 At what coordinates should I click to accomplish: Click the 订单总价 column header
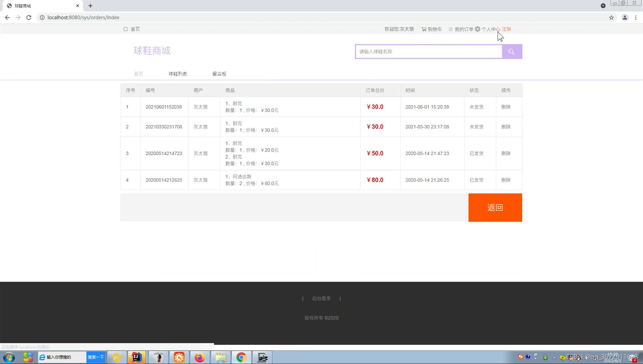[375, 90]
